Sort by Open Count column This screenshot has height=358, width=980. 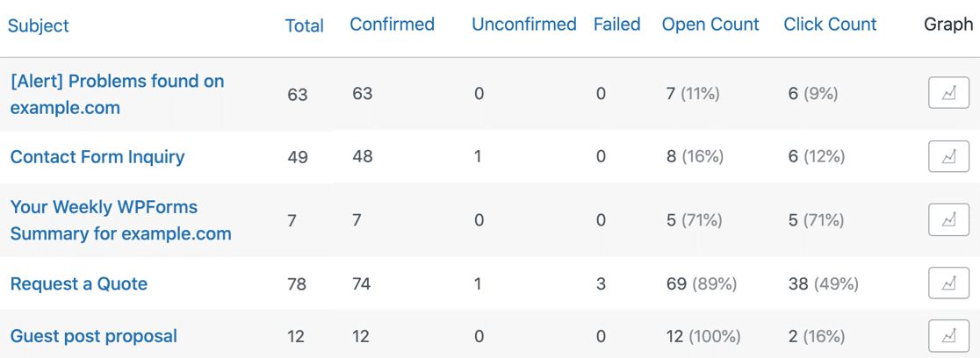(x=710, y=25)
